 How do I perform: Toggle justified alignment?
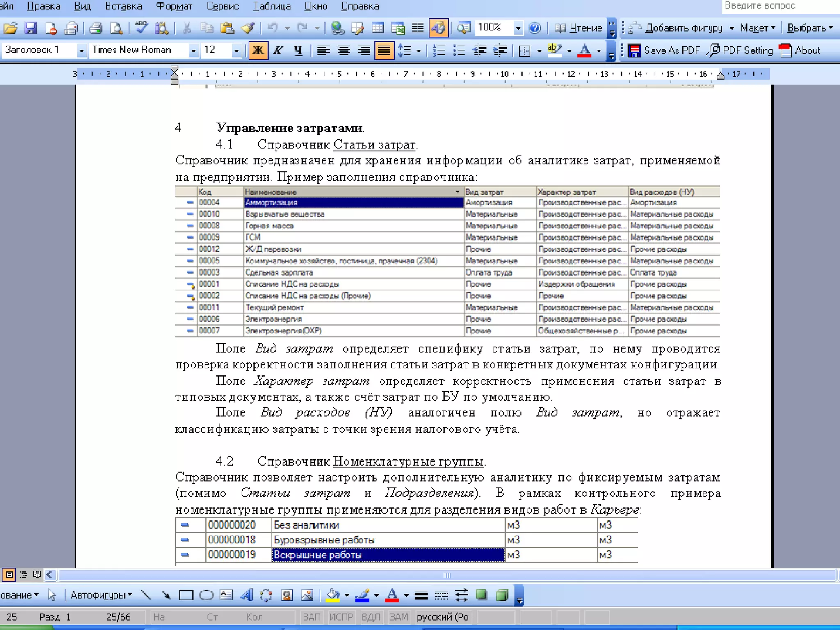point(384,50)
